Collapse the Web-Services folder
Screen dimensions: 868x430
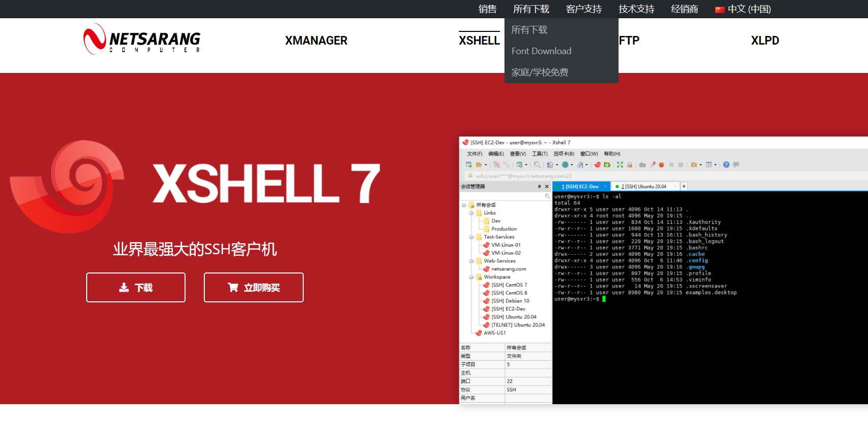(x=472, y=261)
